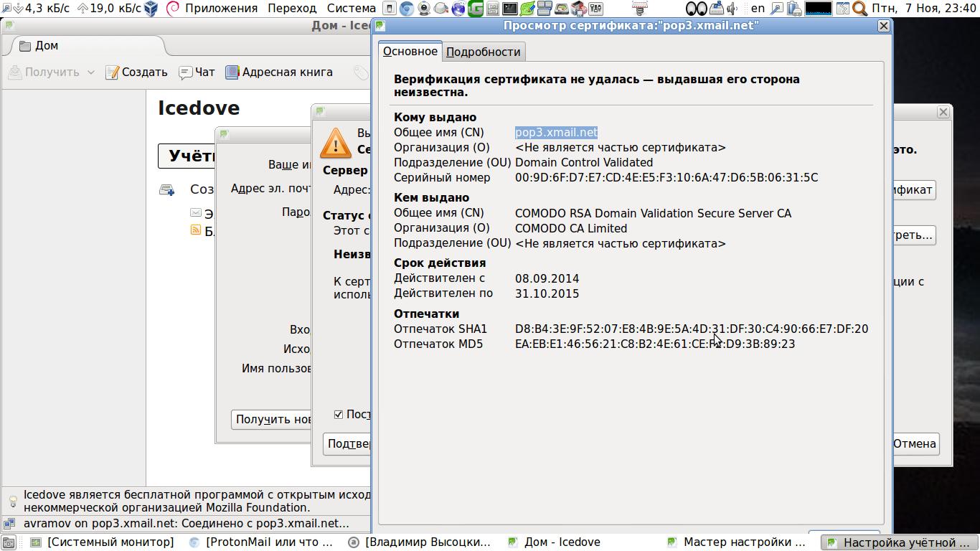Open search magnifier icon in top panel
This screenshot has width=980, height=551.
[859, 9]
